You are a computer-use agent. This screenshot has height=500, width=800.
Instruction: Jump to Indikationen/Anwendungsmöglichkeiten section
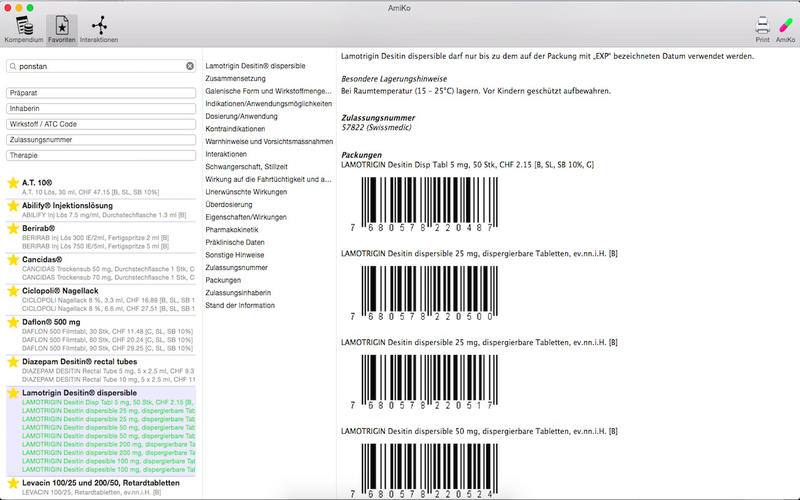[x=268, y=104]
